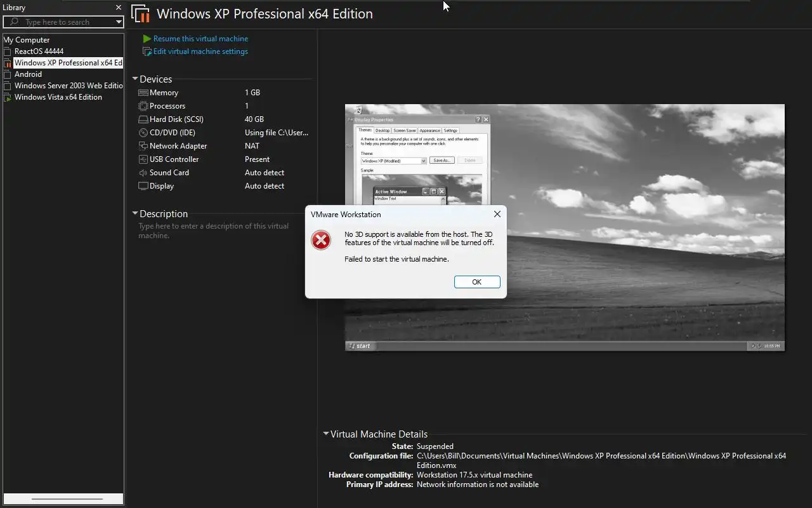Select the Hard Disk (SCSI) icon
The width and height of the screenshot is (812, 508).
[143, 119]
